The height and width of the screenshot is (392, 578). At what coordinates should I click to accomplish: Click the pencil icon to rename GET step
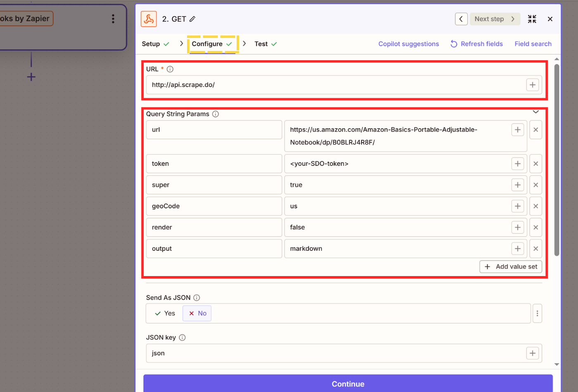click(x=192, y=19)
